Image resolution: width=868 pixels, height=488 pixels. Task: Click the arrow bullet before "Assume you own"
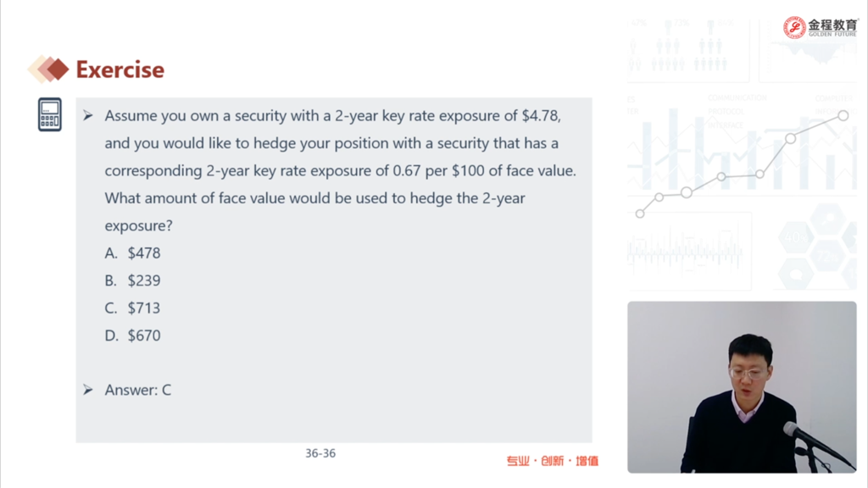[88, 115]
